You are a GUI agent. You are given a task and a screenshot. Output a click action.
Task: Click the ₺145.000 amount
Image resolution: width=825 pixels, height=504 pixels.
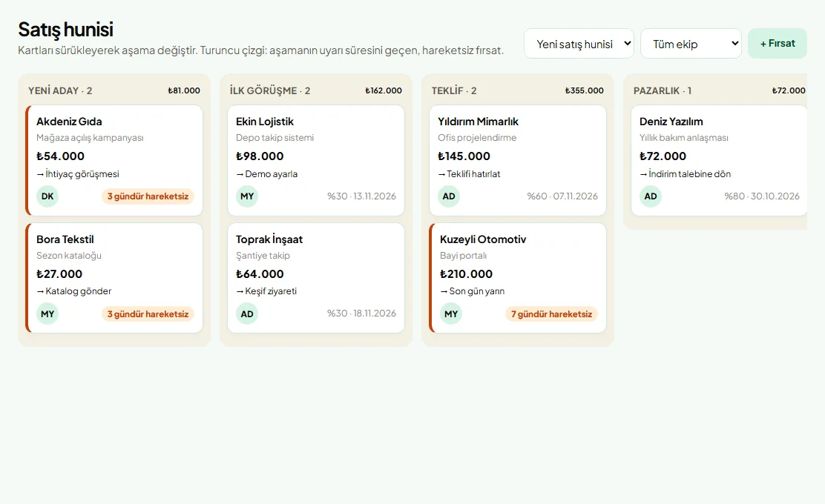464,156
